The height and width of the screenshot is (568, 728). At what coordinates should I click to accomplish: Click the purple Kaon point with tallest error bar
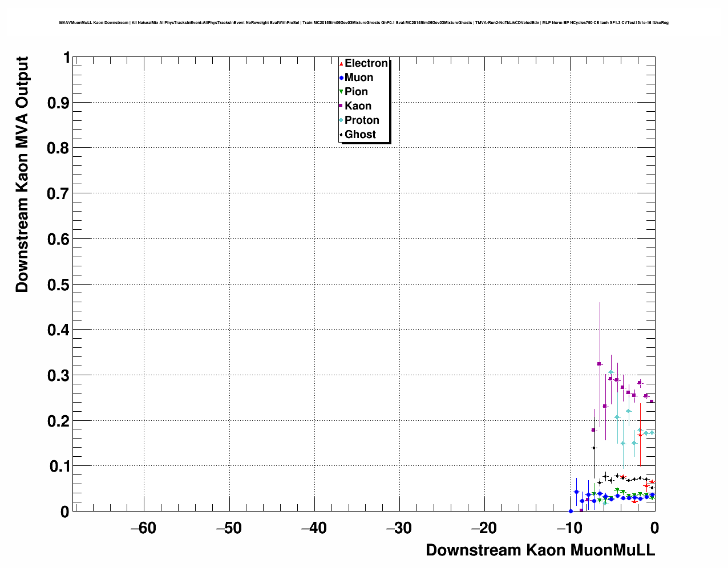(599, 364)
